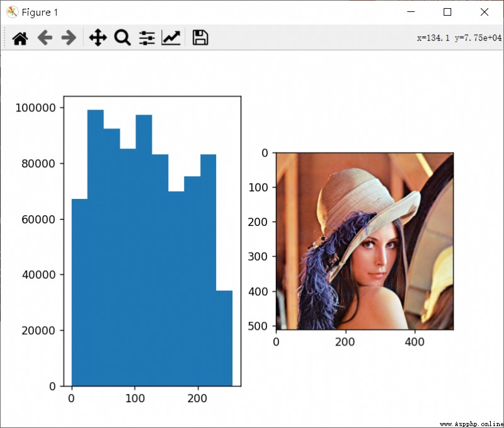Click the '80000' y-axis label

(38, 164)
